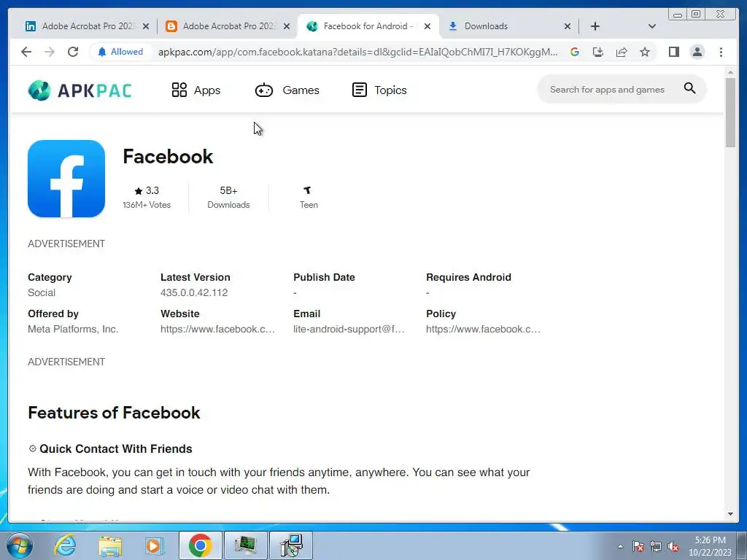The image size is (747, 560).
Task: Open a new tab with the plus button
Action: pyautogui.click(x=595, y=26)
